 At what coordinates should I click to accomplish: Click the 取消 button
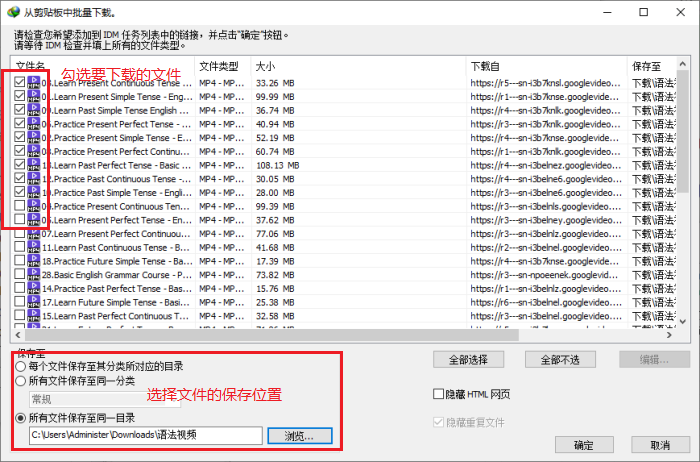click(660, 445)
